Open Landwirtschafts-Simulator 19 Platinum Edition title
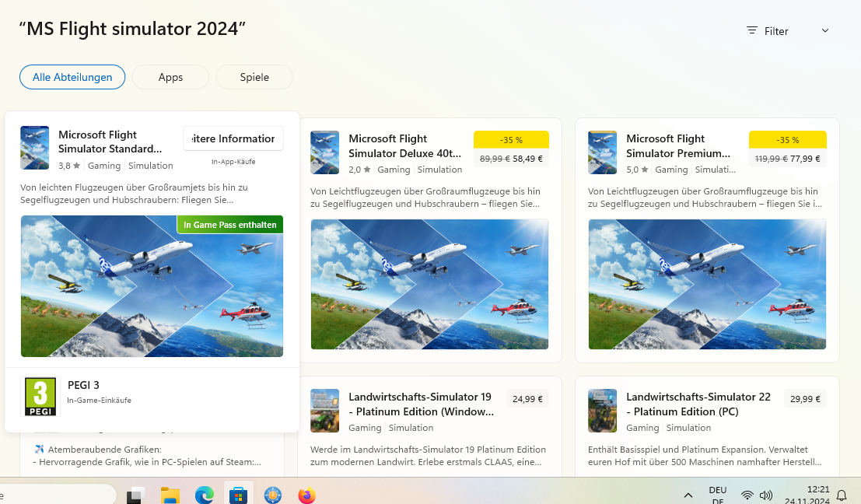Screen dimensions: 861x504 421,404
